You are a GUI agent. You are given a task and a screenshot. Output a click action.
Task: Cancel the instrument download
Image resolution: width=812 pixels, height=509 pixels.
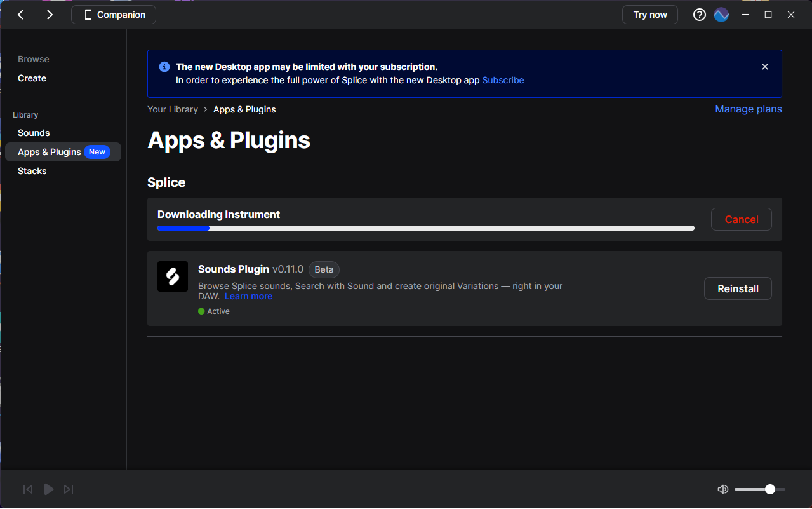[742, 219]
